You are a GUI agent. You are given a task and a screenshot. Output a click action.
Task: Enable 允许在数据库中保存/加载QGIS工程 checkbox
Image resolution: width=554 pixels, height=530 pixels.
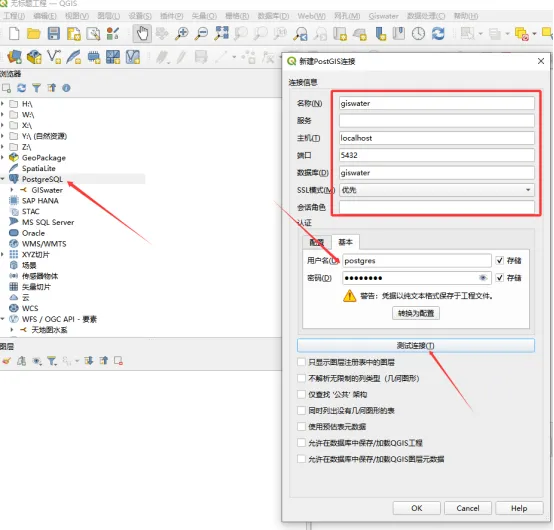pyautogui.click(x=301, y=443)
